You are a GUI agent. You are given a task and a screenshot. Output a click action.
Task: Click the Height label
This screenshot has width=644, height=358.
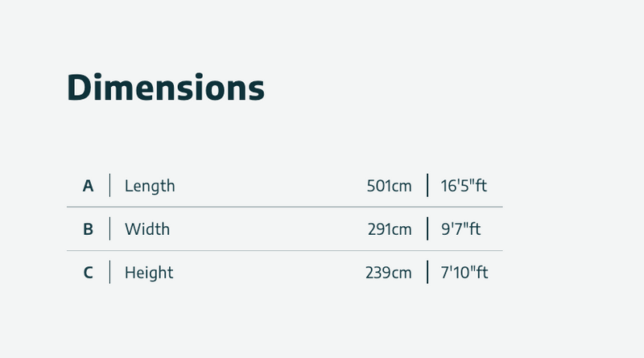click(149, 273)
